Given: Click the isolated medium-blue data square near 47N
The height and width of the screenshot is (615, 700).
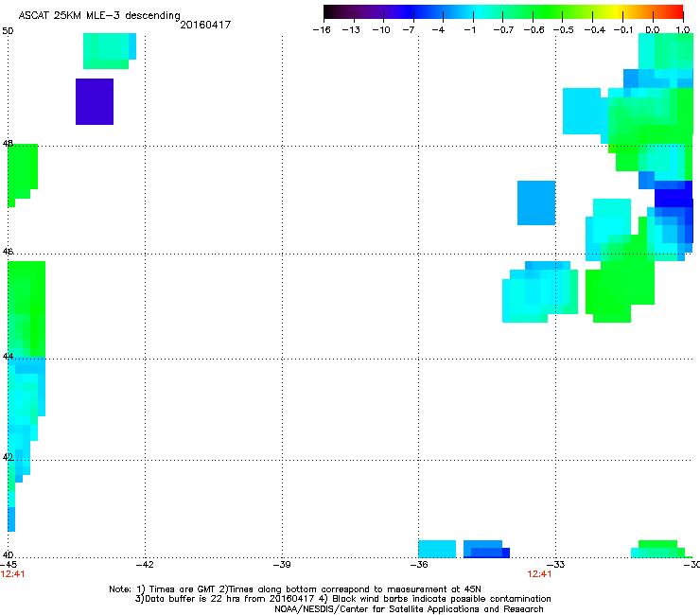Looking at the screenshot, I should [536, 202].
